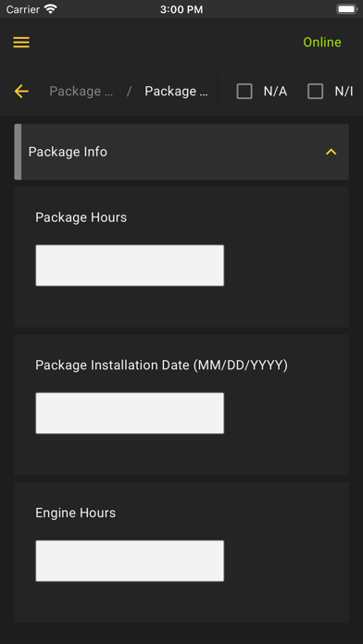This screenshot has width=363, height=644.
Task: Tap the green Online status indicator
Action: (322, 43)
